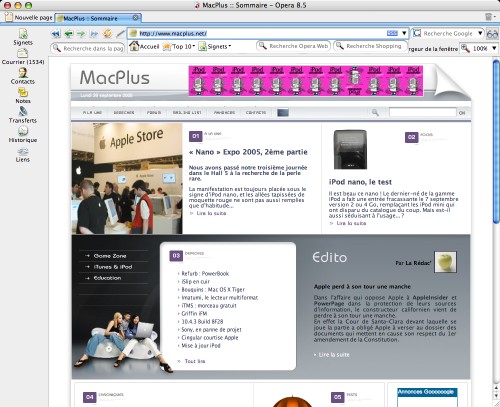Reload the current page
This screenshot has width=500, height=407.
click(107, 33)
